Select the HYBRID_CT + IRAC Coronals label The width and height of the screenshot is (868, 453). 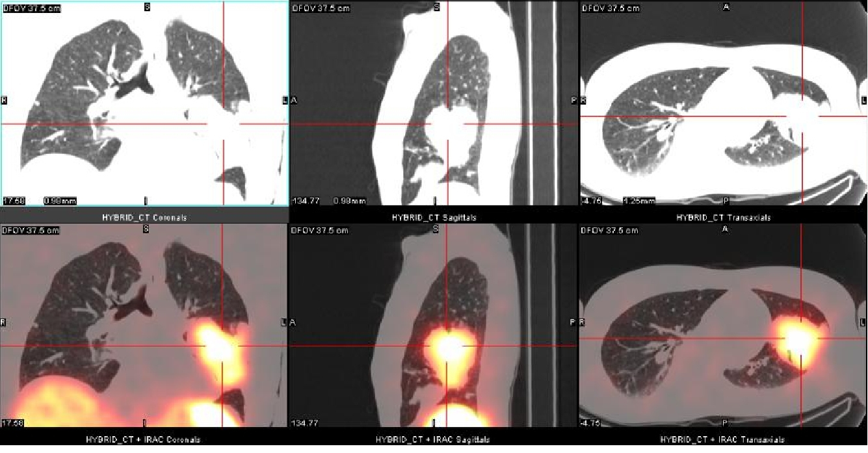(x=144, y=440)
